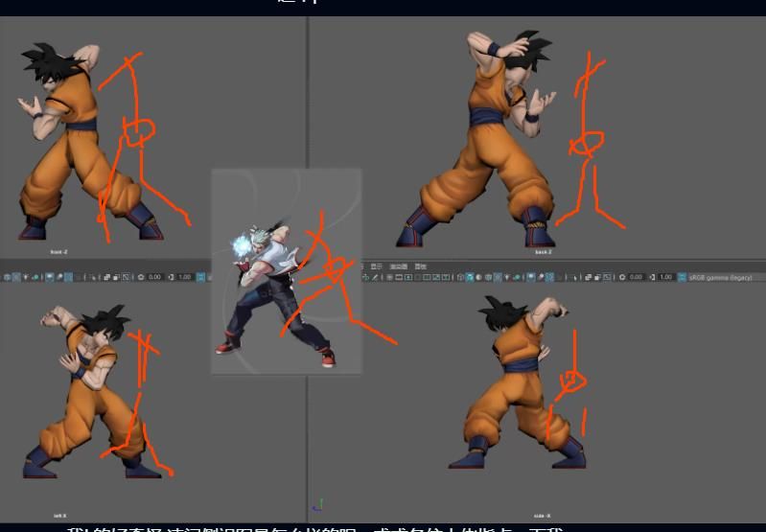766x532 pixels.
Task: Toggle wireframe on shaded in left panel toolbar
Action: (x=7, y=277)
